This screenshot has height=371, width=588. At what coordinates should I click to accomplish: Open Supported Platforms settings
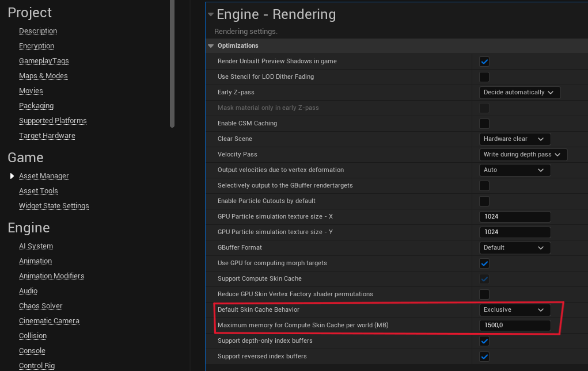[x=52, y=121]
